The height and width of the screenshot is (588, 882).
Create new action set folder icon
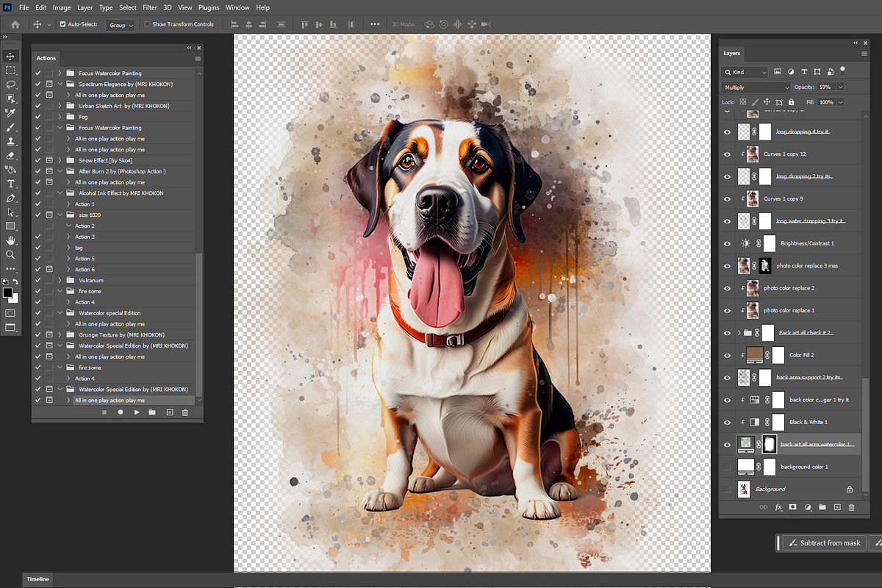point(152,412)
